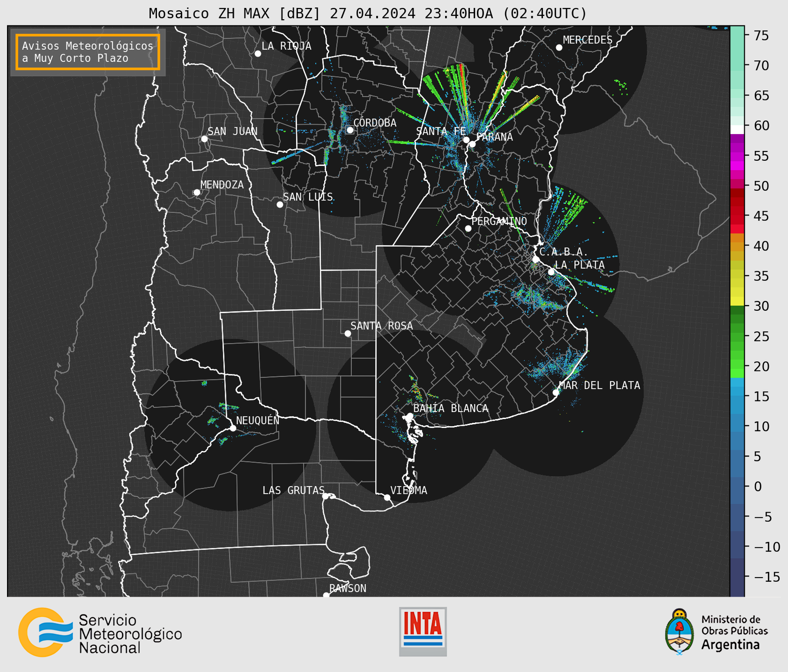Click the LA RIOJA city marker dot
Viewport: 788px width, 672px height.
click(258, 54)
